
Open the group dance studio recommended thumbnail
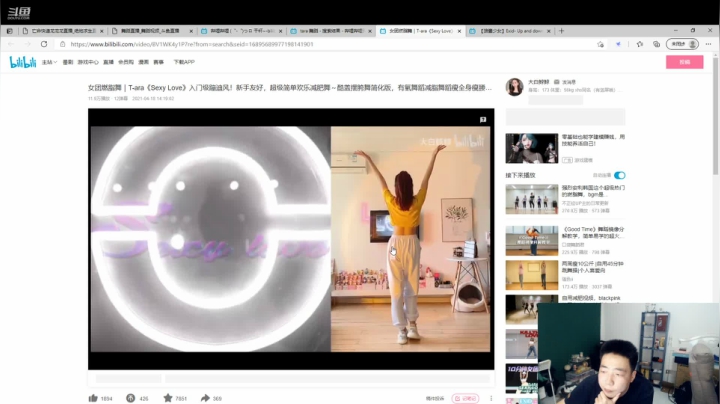pos(532,199)
